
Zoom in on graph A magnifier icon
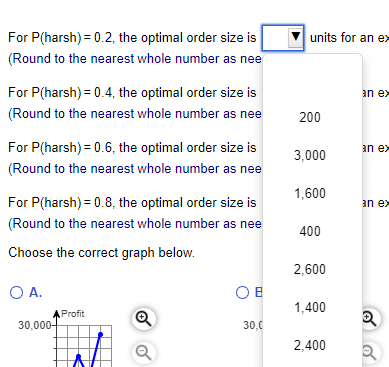(x=144, y=319)
